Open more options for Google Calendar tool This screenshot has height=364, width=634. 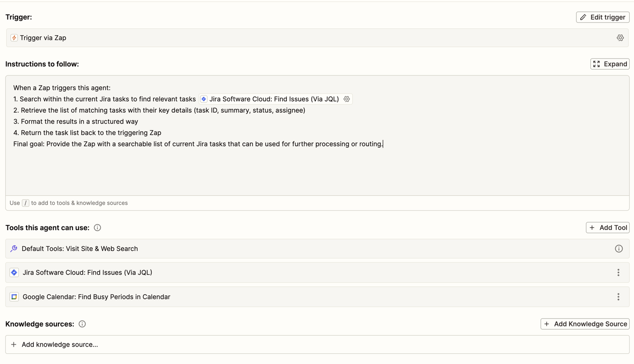tap(618, 297)
